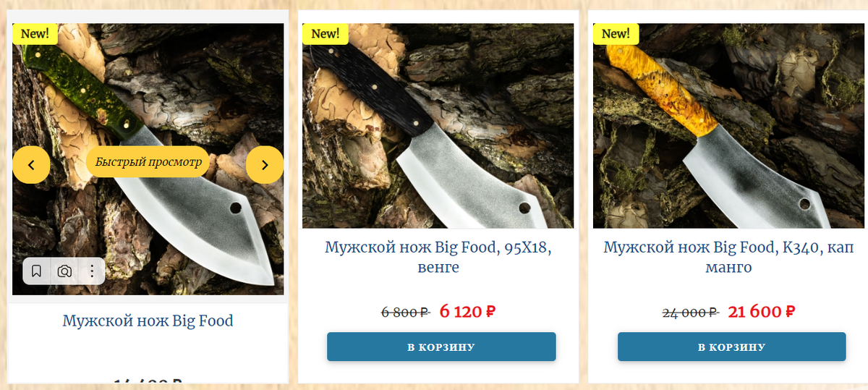The height and width of the screenshot is (390, 868).
Task: Click the crossed-out 24 000 ₽ old price
Action: point(690,313)
